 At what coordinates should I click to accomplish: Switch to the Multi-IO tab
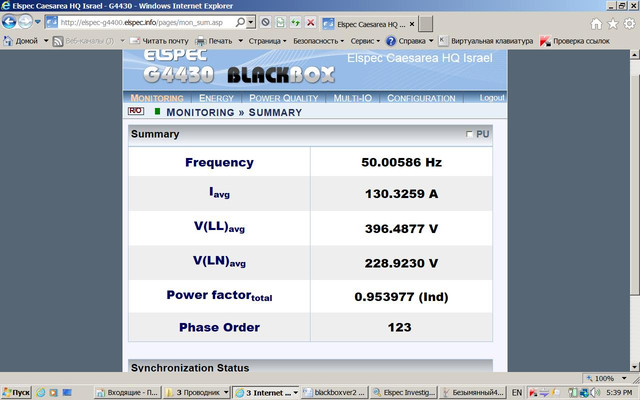pos(352,98)
